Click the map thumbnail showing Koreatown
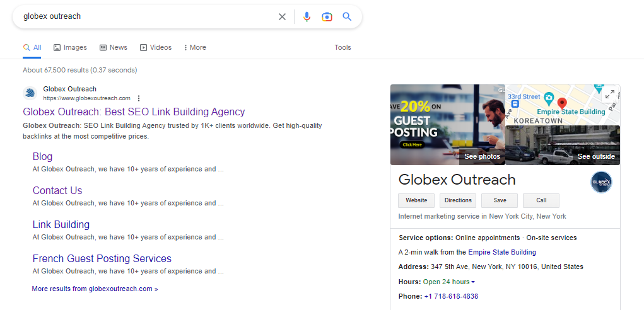 pyautogui.click(x=563, y=105)
